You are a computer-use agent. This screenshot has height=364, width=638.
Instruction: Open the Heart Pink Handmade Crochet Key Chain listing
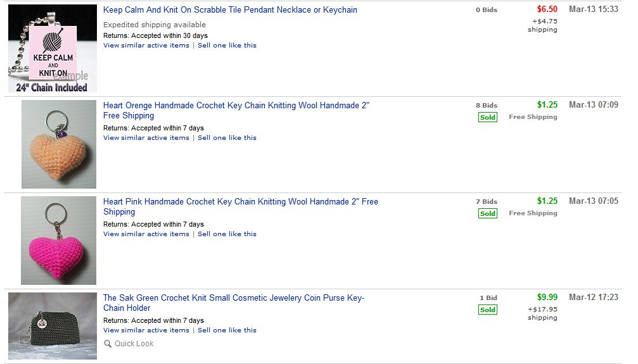(241, 206)
